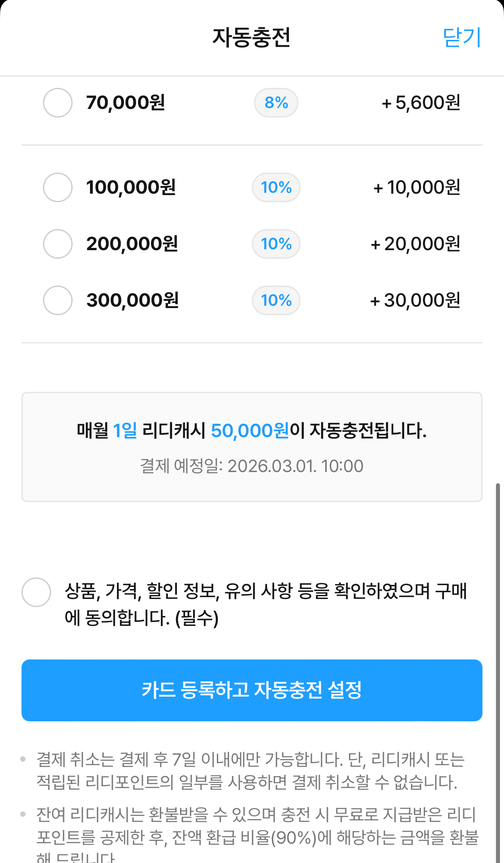Choose the 100,000원 charge option

click(x=58, y=187)
